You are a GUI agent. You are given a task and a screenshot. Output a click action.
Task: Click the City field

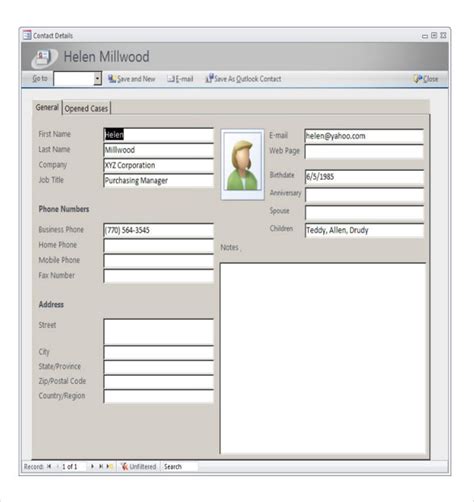pos(158,353)
